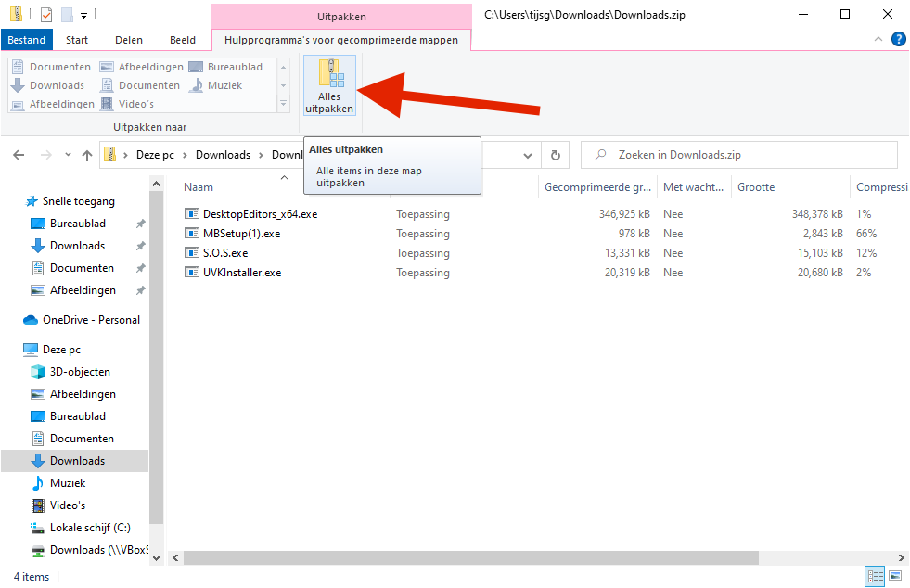The image size is (910, 588).
Task: Switch to the Beeld ribbon tab
Action: pyautogui.click(x=182, y=40)
